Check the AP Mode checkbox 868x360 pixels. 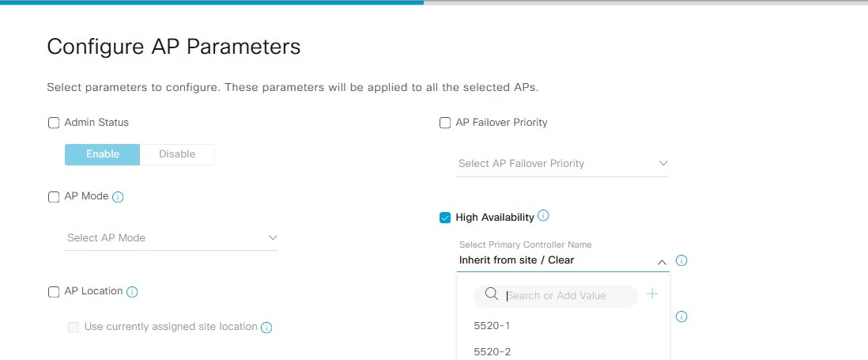[54, 197]
